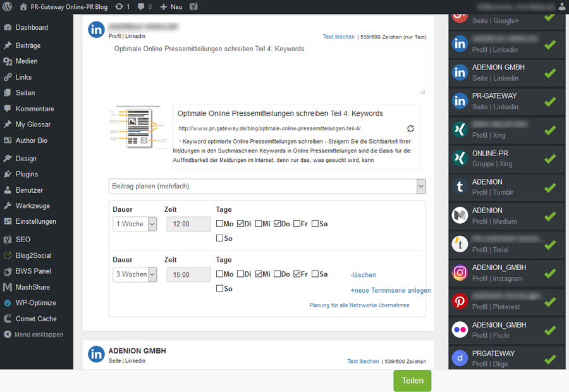Check Mo in the 1 Woche schedule
Image resolution: width=569 pixels, height=392 pixels.
coord(219,224)
